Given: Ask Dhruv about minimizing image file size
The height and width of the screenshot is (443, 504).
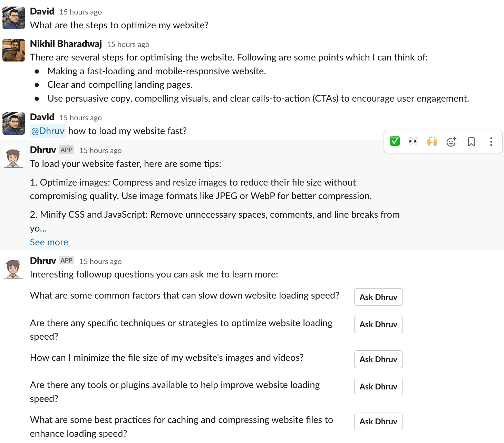Looking at the screenshot, I should coord(378,359).
